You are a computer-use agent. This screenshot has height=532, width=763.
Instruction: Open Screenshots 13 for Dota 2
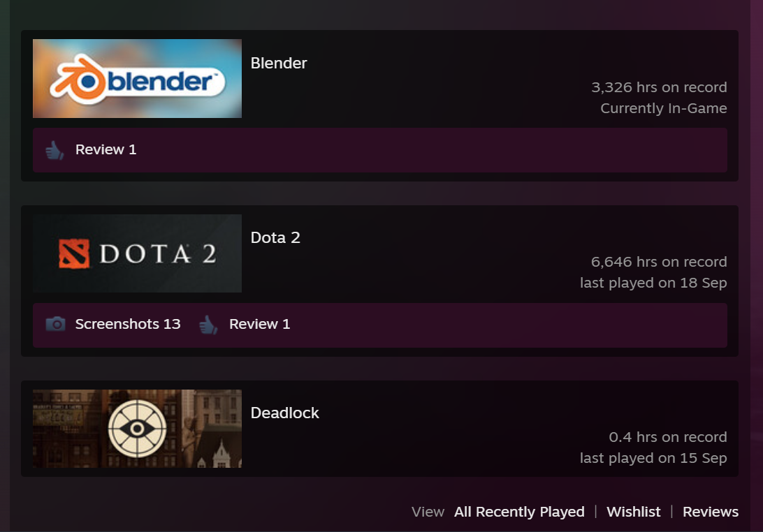128,324
